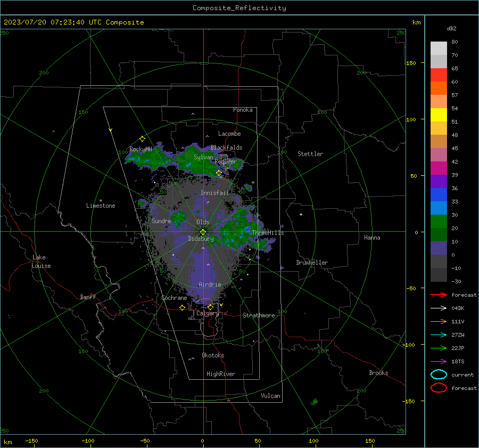Click the Limestone label

click(x=101, y=206)
